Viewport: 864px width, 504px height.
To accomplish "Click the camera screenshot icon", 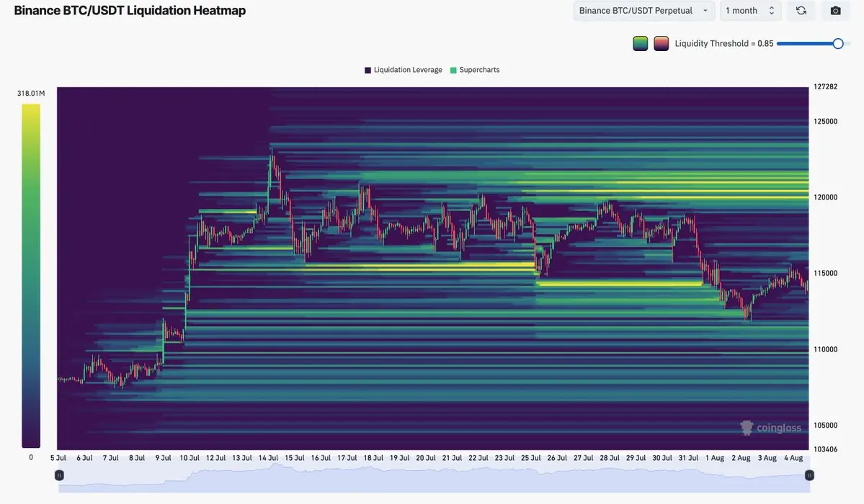I will pyautogui.click(x=835, y=11).
